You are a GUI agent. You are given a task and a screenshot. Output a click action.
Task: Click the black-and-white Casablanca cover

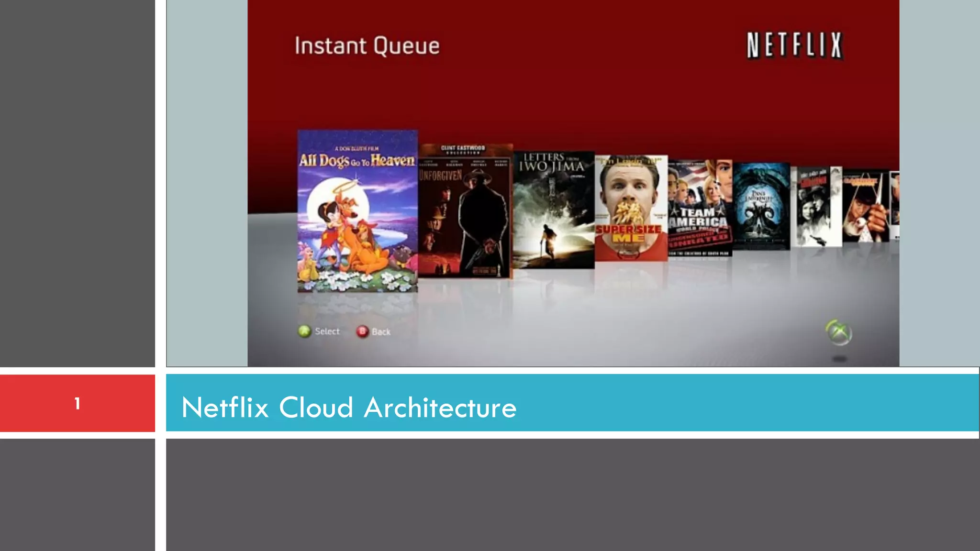pyautogui.click(x=815, y=207)
